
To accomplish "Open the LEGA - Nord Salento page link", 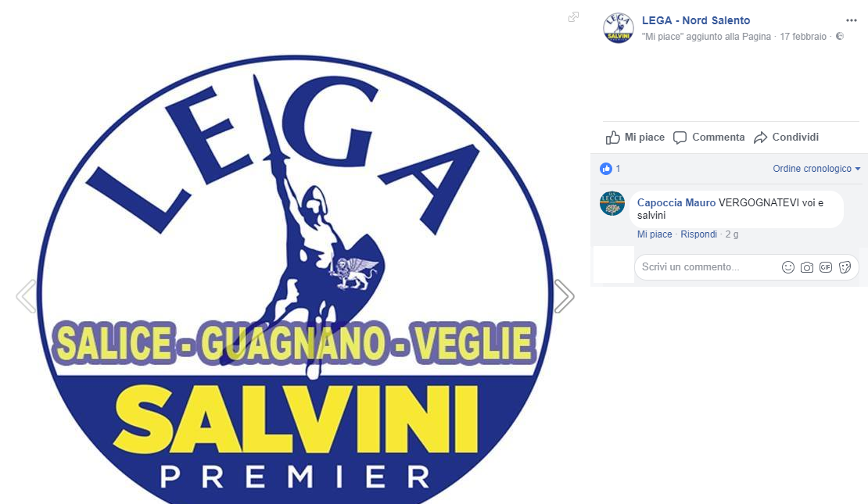I will pos(696,20).
